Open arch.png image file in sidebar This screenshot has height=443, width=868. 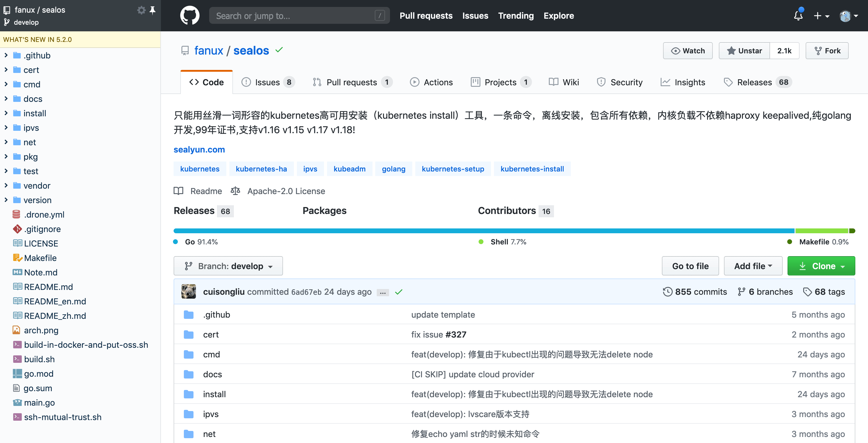[x=41, y=331]
